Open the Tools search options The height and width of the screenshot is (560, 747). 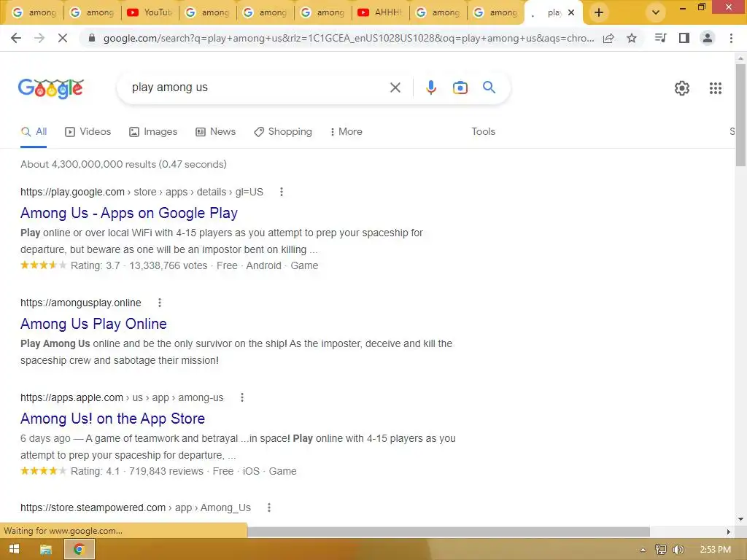483,131
